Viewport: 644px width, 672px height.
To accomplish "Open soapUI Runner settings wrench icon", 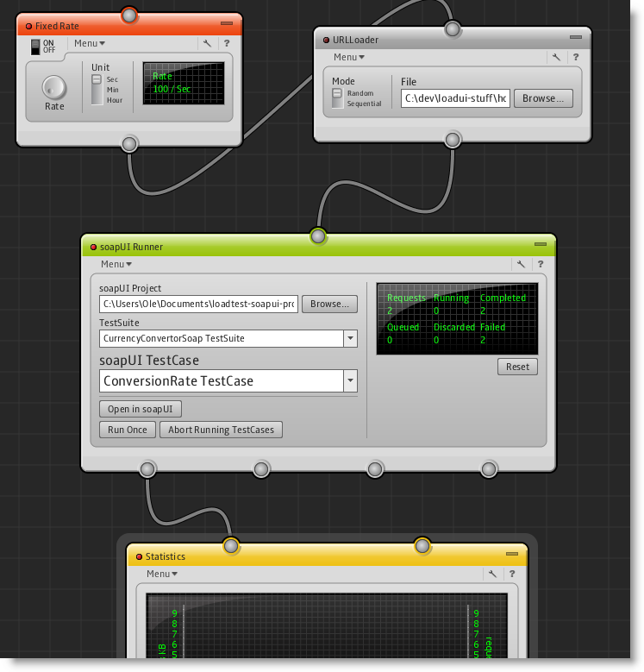I will tap(521, 264).
